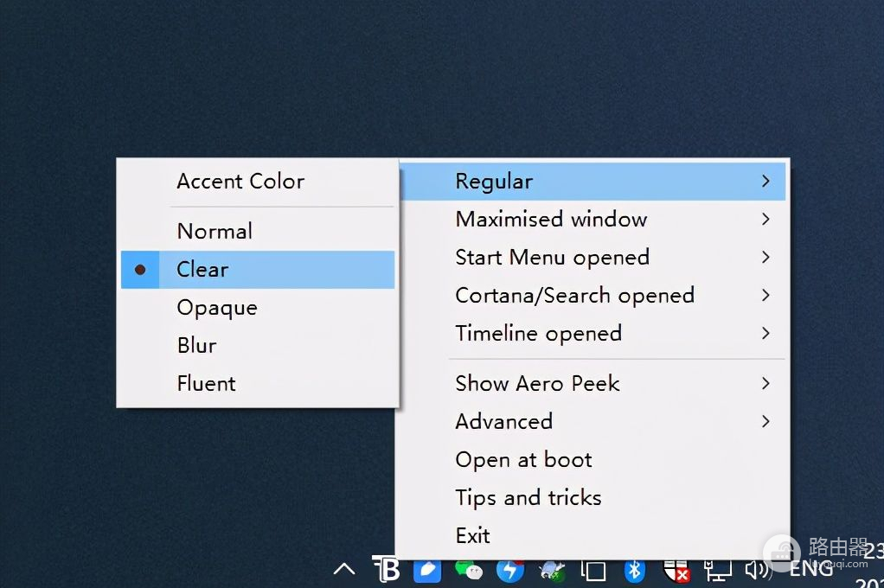The width and height of the screenshot is (884, 588).
Task: Click Exit to quit TranslucentTB
Action: point(473,536)
